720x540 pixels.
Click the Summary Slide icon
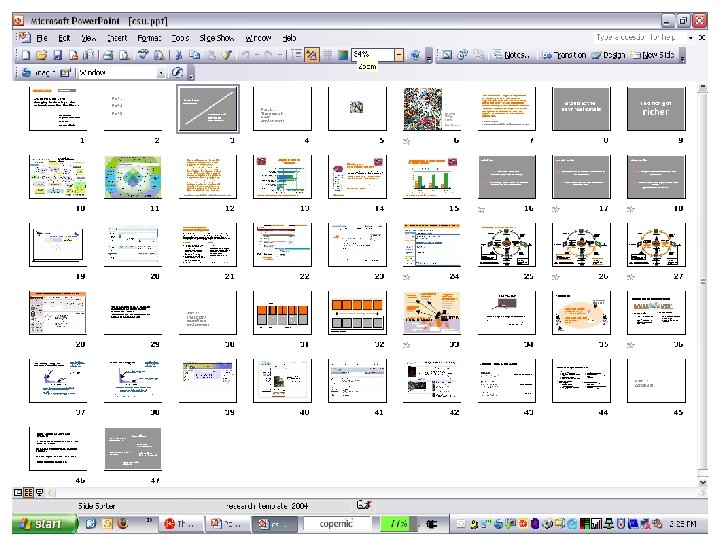click(x=478, y=55)
